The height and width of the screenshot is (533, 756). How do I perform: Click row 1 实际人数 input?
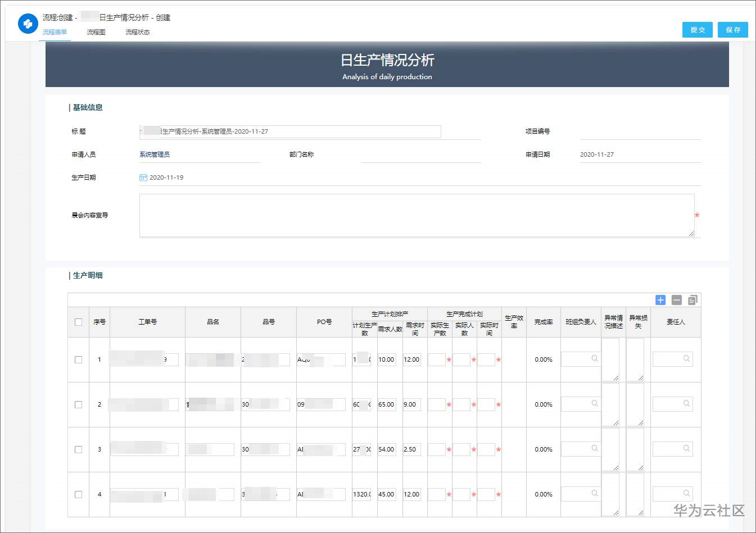point(461,359)
